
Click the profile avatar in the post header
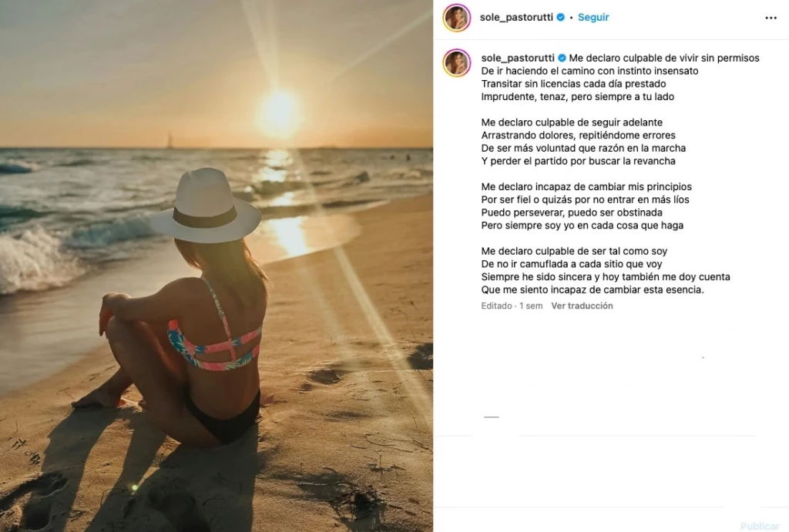(x=456, y=18)
